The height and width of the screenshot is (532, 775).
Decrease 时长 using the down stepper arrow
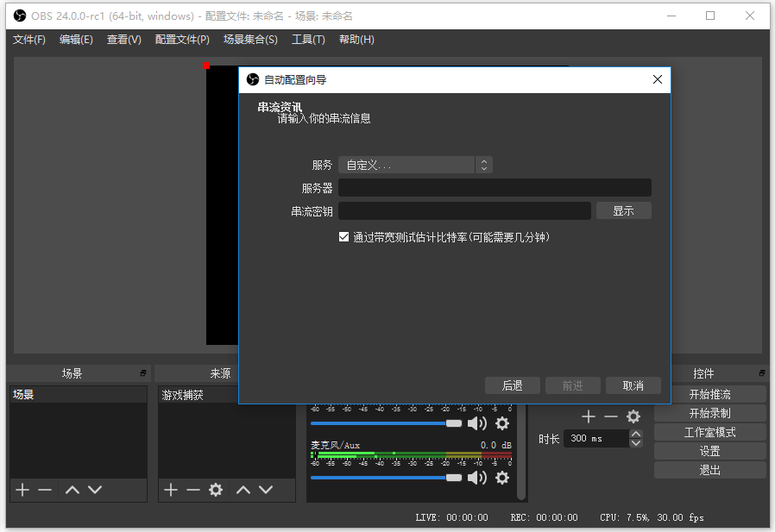pyautogui.click(x=636, y=443)
